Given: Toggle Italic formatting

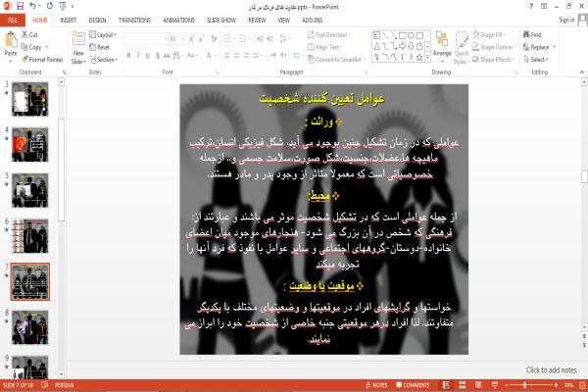Looking at the screenshot, I should [x=138, y=56].
